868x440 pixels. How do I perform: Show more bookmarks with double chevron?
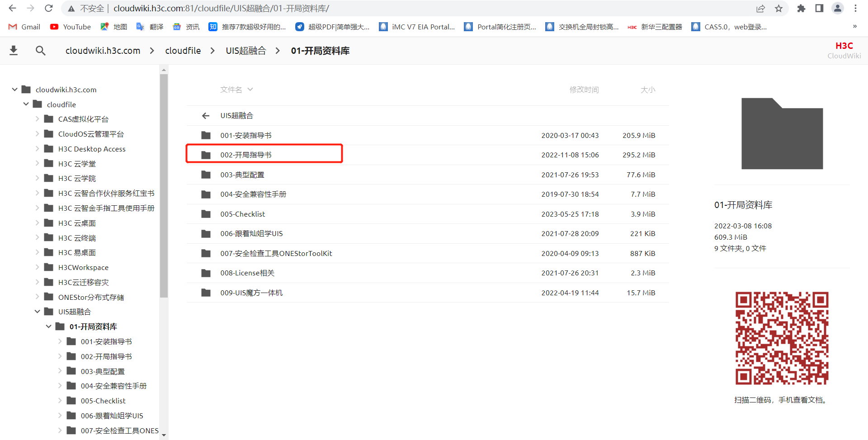[855, 26]
